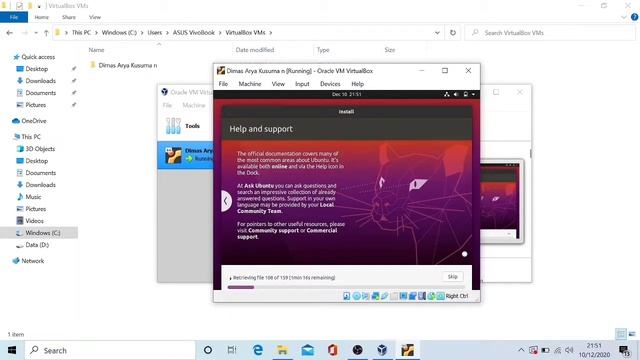Go to the previous installer slide
The image size is (640, 360).
tap(225, 201)
